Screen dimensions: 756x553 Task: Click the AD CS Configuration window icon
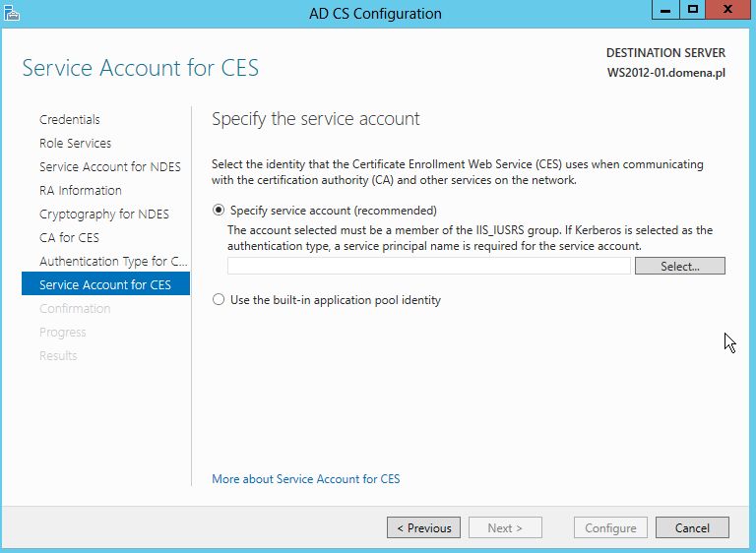(11, 13)
